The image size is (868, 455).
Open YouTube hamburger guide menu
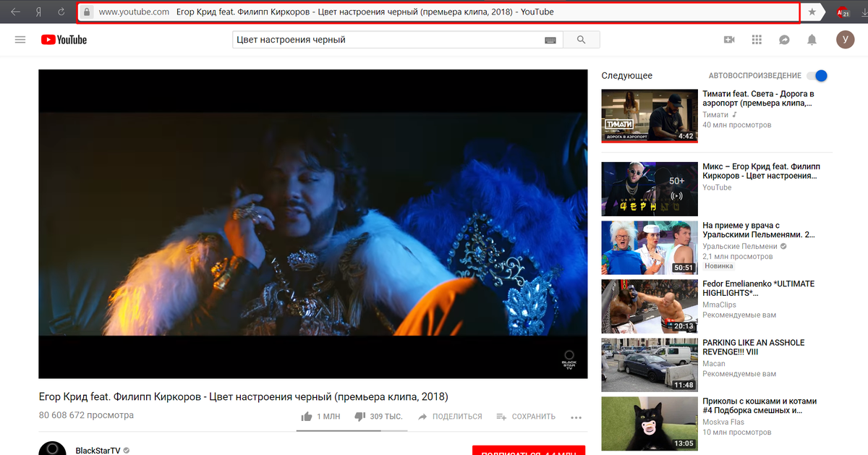(x=20, y=40)
